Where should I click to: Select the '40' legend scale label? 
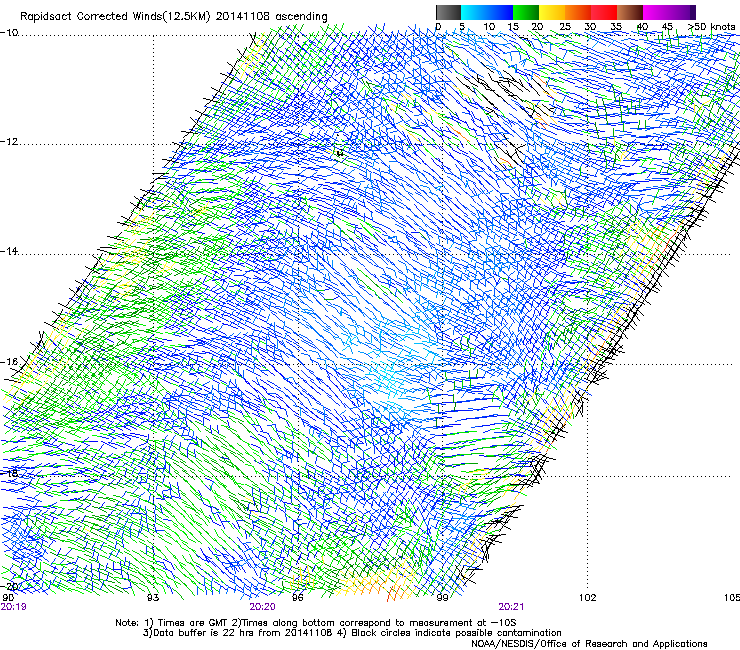pyautogui.click(x=642, y=27)
